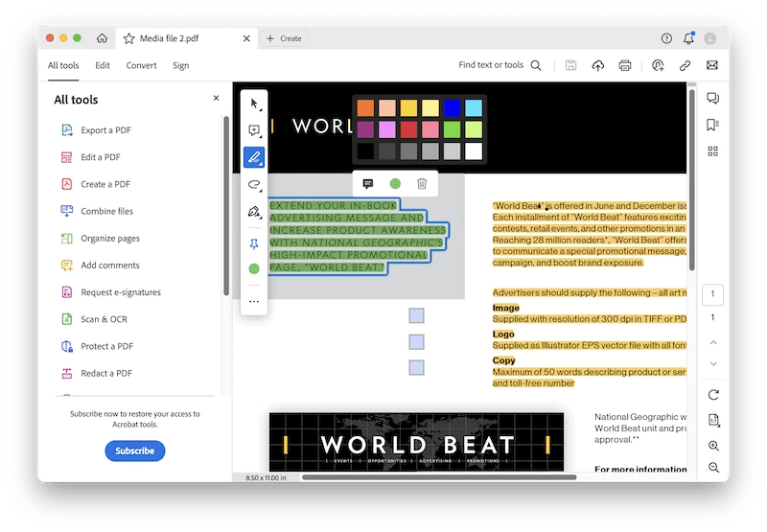Go to previous page arrow

713,342
